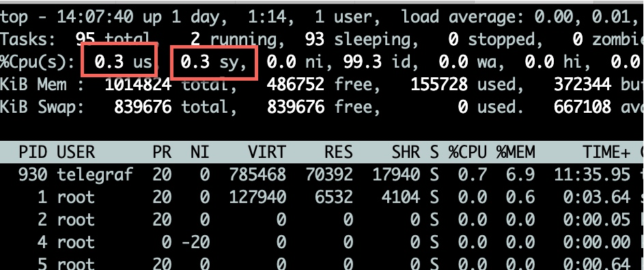
Task: Click telegraf's 0.7 %CPU value
Action: pos(473,175)
